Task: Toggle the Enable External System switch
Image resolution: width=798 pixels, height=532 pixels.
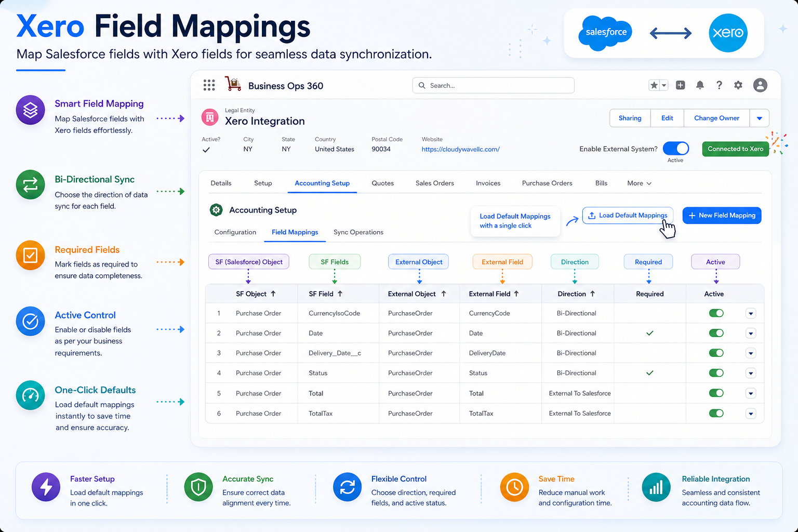Action: tap(676, 149)
